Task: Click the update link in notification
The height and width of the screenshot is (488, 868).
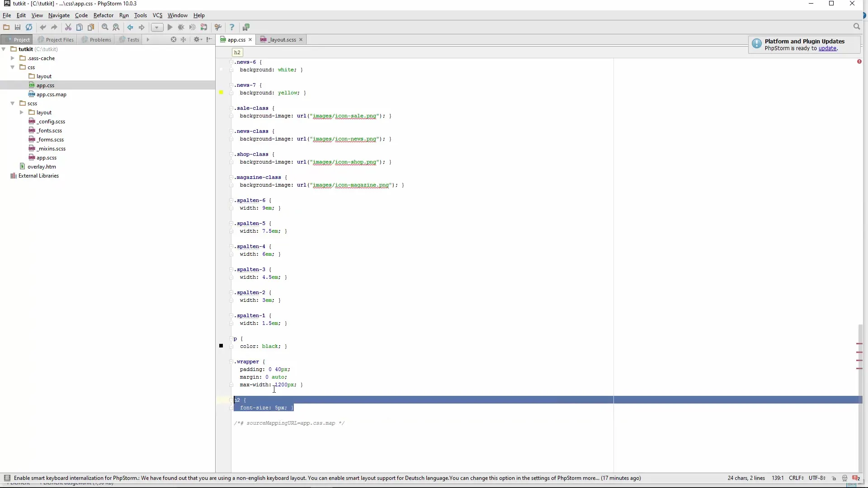Action: 827,48
